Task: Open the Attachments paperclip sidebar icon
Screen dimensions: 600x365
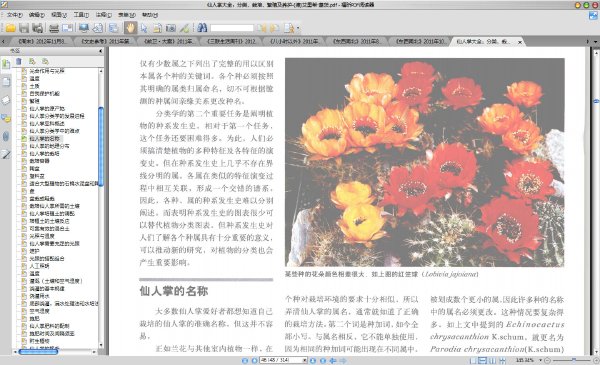Action: tap(6, 136)
